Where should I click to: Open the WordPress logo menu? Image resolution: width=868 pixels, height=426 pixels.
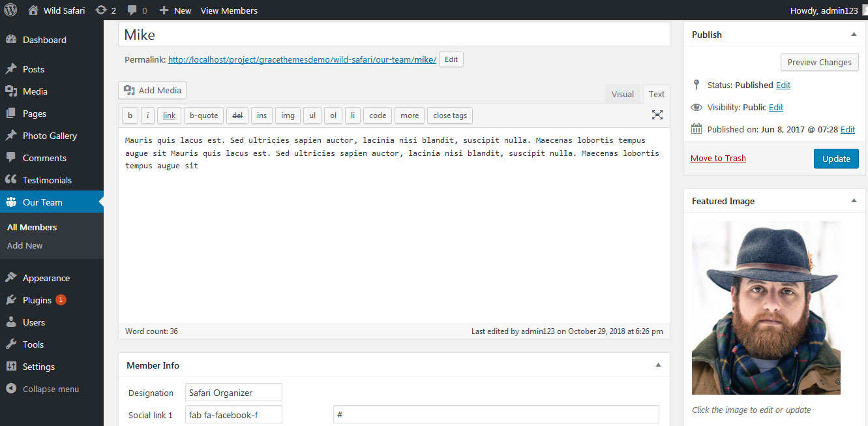point(10,10)
